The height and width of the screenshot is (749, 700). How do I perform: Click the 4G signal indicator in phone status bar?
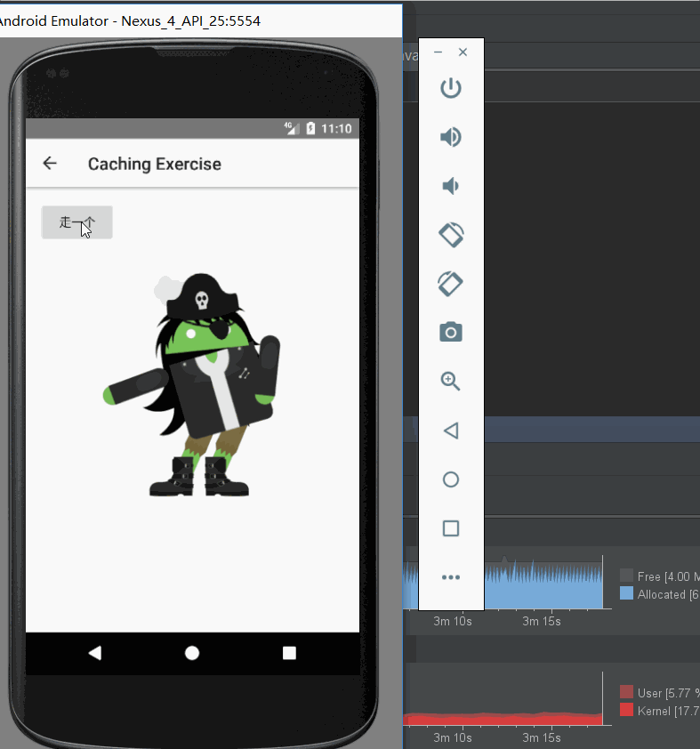coord(292,128)
